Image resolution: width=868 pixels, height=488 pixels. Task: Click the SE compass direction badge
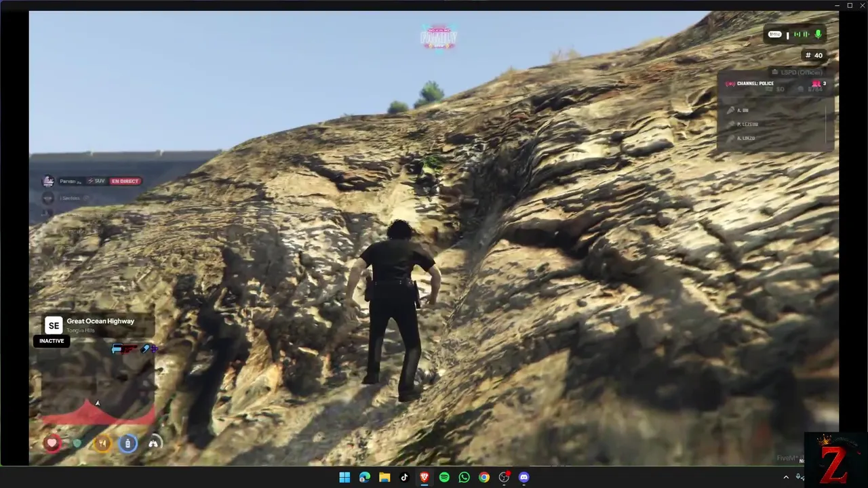tap(54, 325)
